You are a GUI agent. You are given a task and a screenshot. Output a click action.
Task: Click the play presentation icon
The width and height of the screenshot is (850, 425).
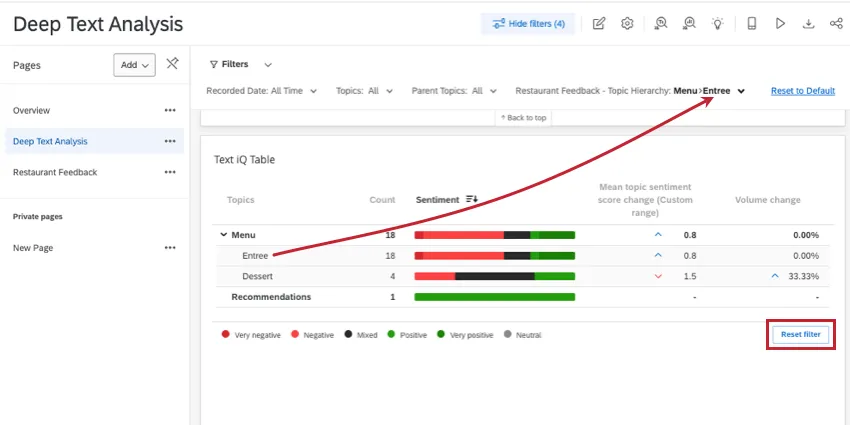[x=780, y=23]
